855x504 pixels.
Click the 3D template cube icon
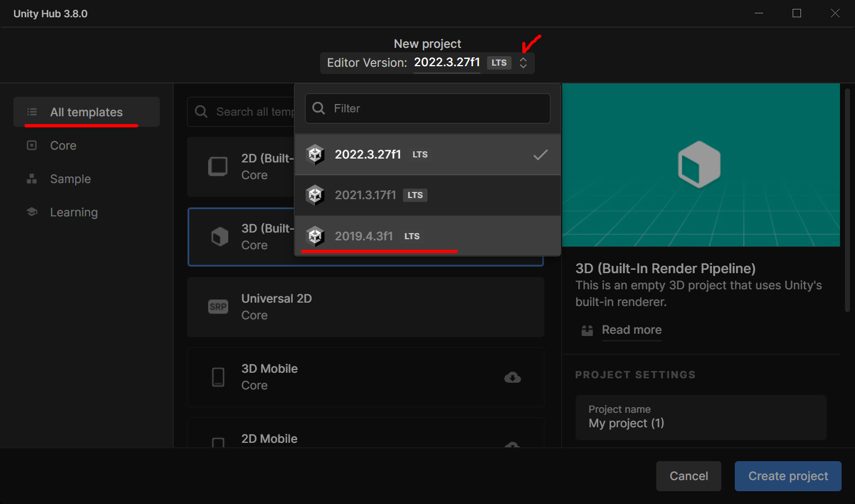click(219, 237)
